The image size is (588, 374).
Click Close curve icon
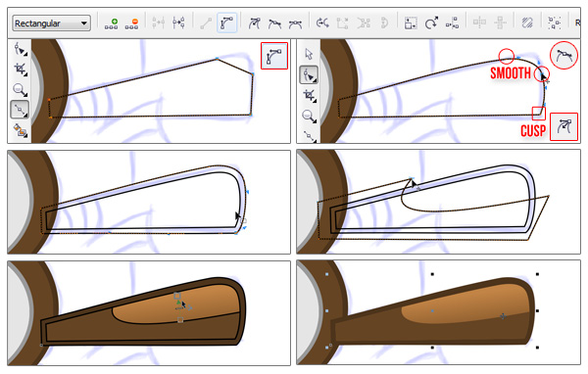(384, 23)
